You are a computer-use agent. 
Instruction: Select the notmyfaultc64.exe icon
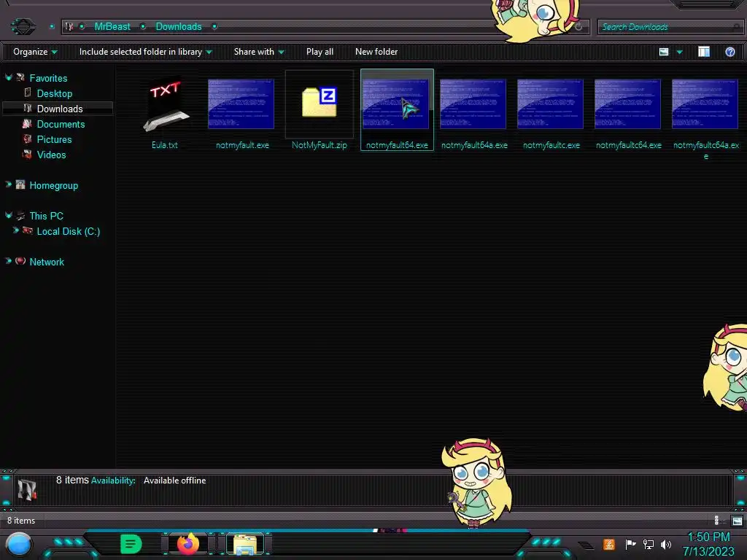coord(627,104)
